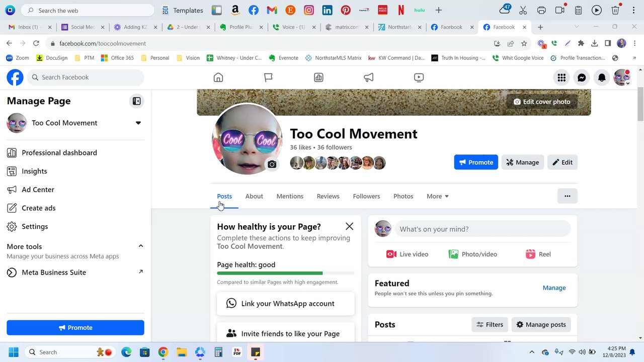
Task: Click the Page health progress bar
Action: tap(286, 273)
